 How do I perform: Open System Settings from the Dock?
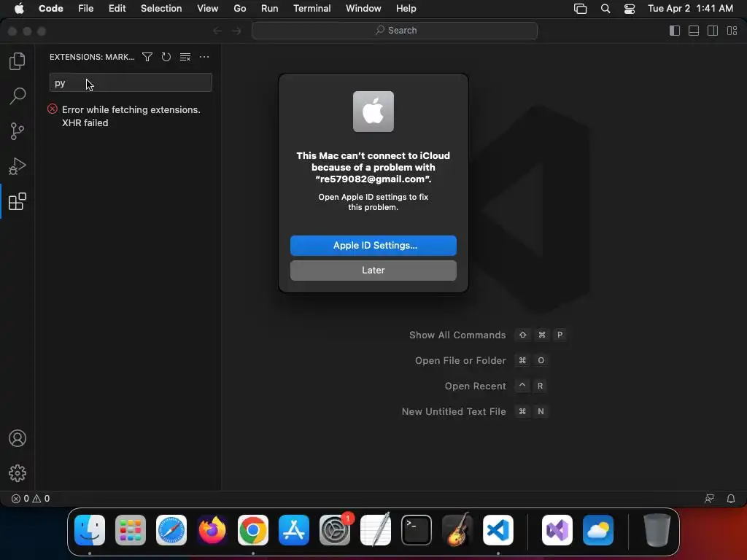pyautogui.click(x=335, y=530)
